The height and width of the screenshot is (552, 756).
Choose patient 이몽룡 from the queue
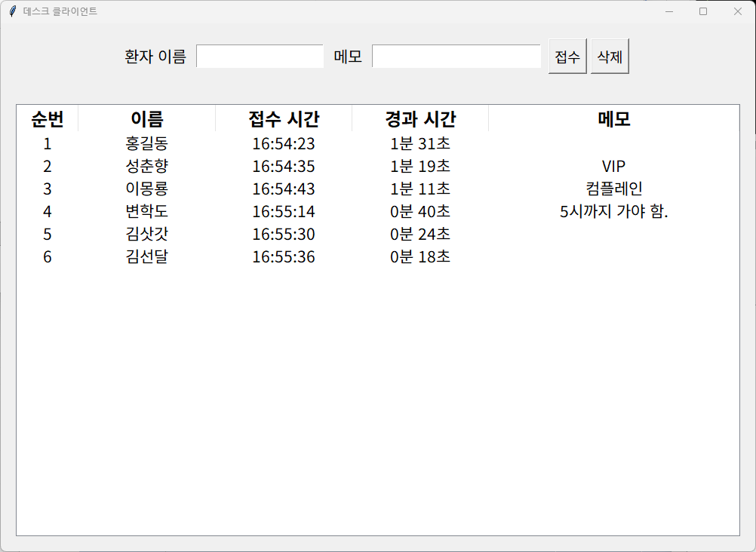(x=147, y=189)
